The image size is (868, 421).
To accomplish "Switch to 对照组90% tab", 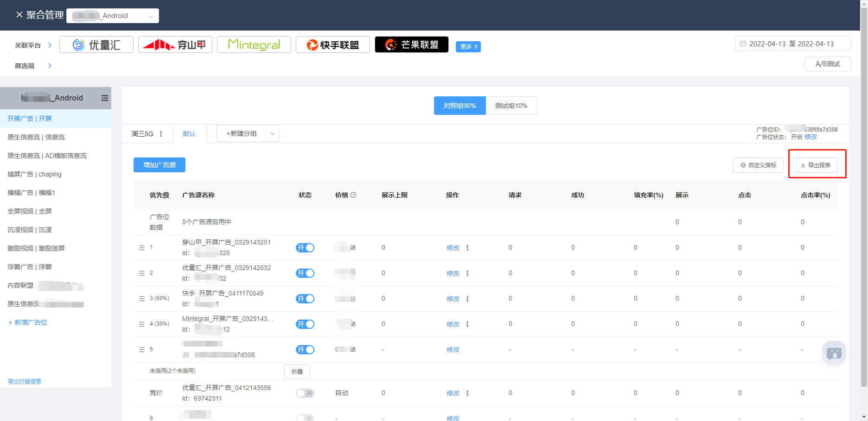I will (x=460, y=106).
